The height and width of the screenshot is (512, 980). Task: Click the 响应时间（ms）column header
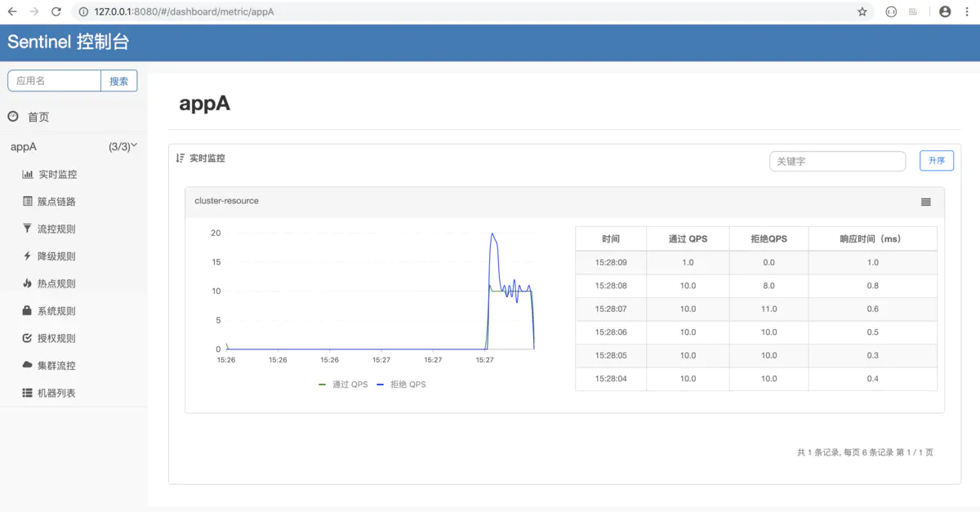point(873,238)
